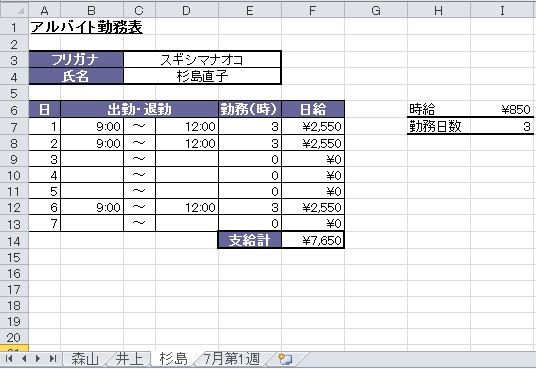
Task: Click the 氏名 label cell
Action: pyautogui.click(x=76, y=76)
